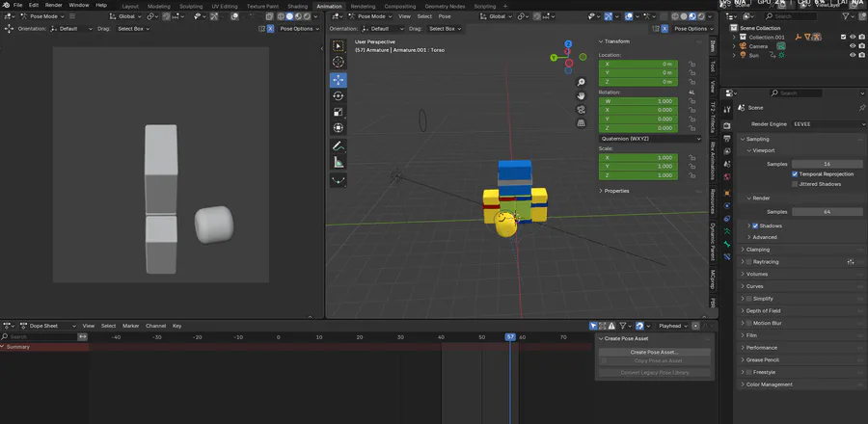Toggle Camera visibility eye icon in outliner

[x=853, y=46]
